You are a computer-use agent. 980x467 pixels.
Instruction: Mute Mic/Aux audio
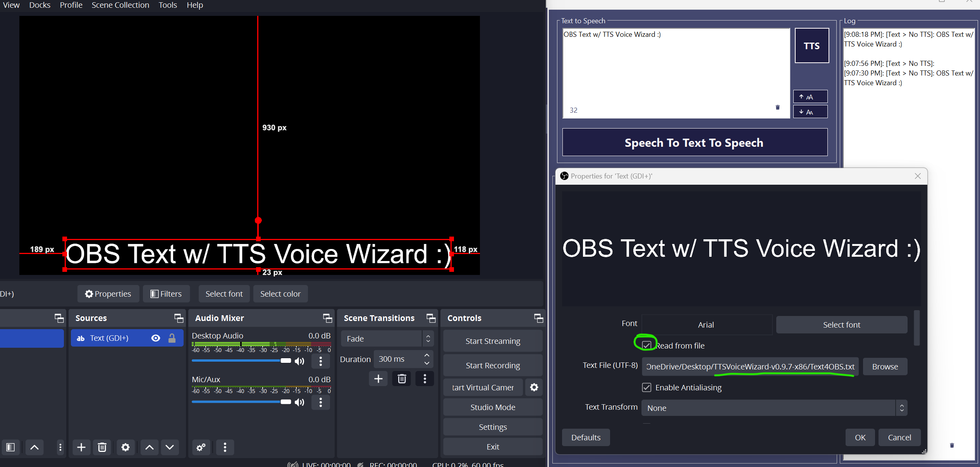[x=299, y=402]
